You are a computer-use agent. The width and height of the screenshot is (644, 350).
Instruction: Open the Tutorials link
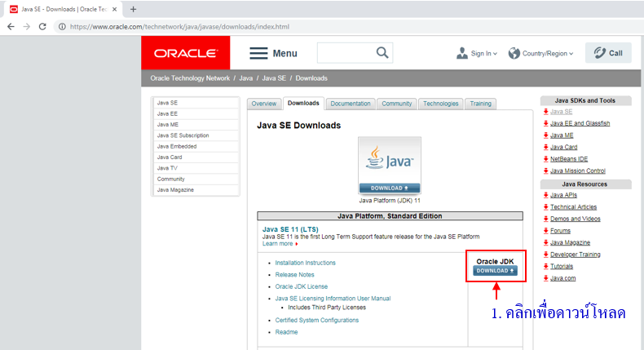(x=562, y=267)
